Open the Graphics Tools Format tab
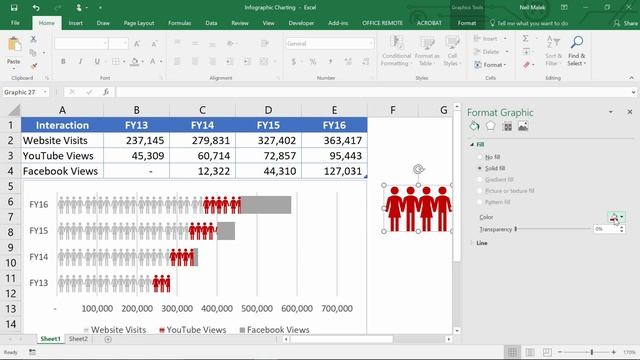The height and width of the screenshot is (360, 640). (x=467, y=23)
